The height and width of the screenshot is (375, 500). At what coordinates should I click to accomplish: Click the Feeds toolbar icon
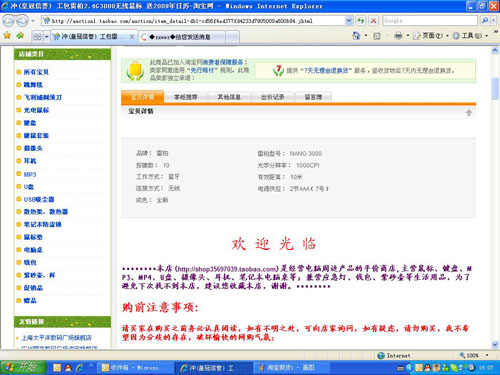(377, 36)
